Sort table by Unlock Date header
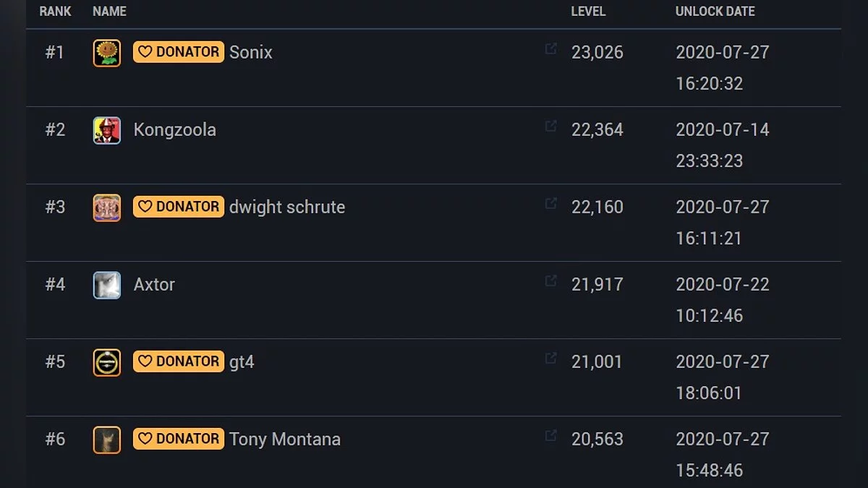The width and height of the screenshot is (868, 488). click(x=715, y=12)
